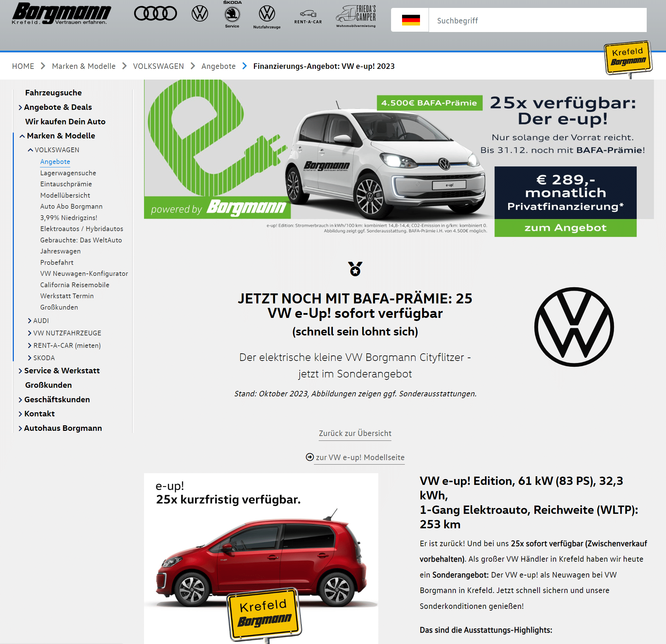Open Großkunden under Volkswagen submenu
The height and width of the screenshot is (644, 666).
pos(59,307)
